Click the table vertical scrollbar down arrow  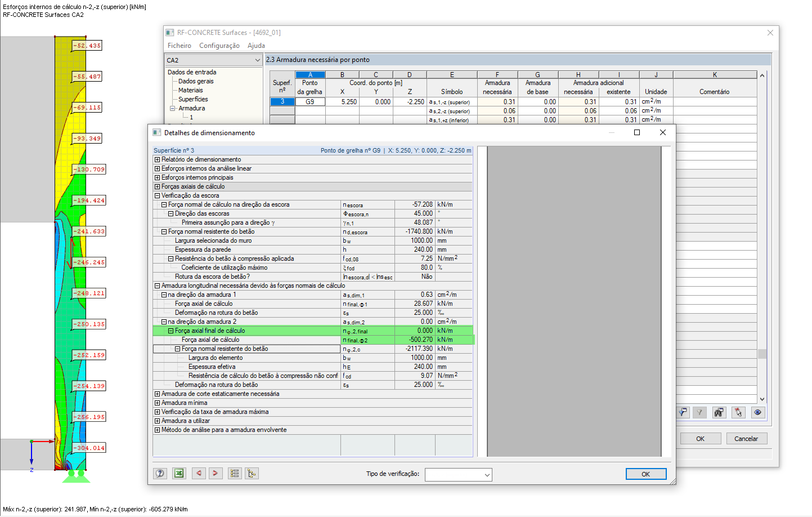[x=762, y=399]
